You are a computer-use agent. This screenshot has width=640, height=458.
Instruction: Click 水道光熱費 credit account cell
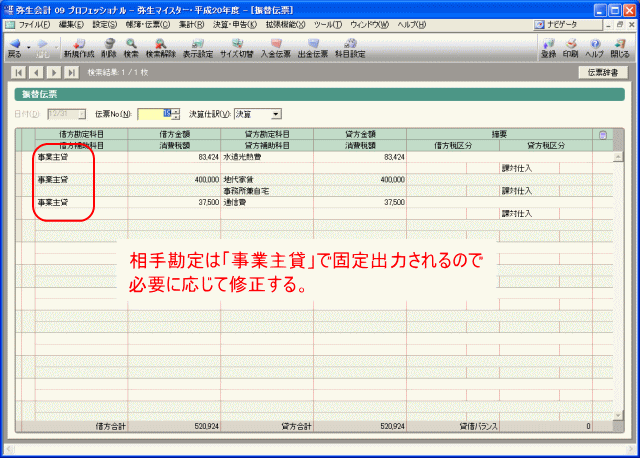[267, 157]
